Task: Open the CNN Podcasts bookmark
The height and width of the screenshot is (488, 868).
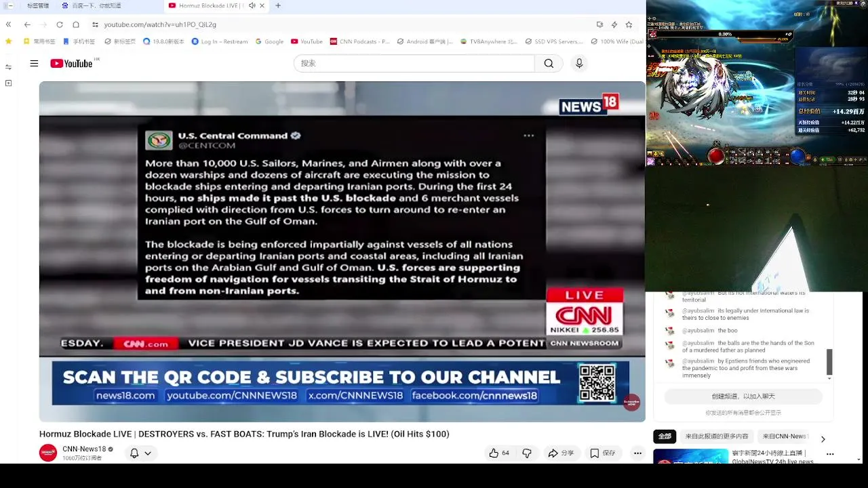Action: click(359, 41)
